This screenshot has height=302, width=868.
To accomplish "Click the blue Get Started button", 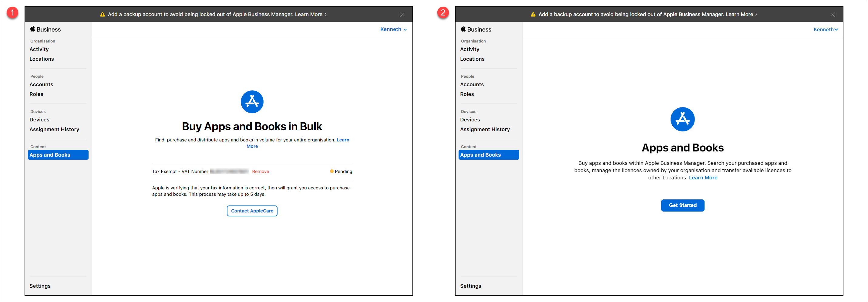I will (x=682, y=205).
